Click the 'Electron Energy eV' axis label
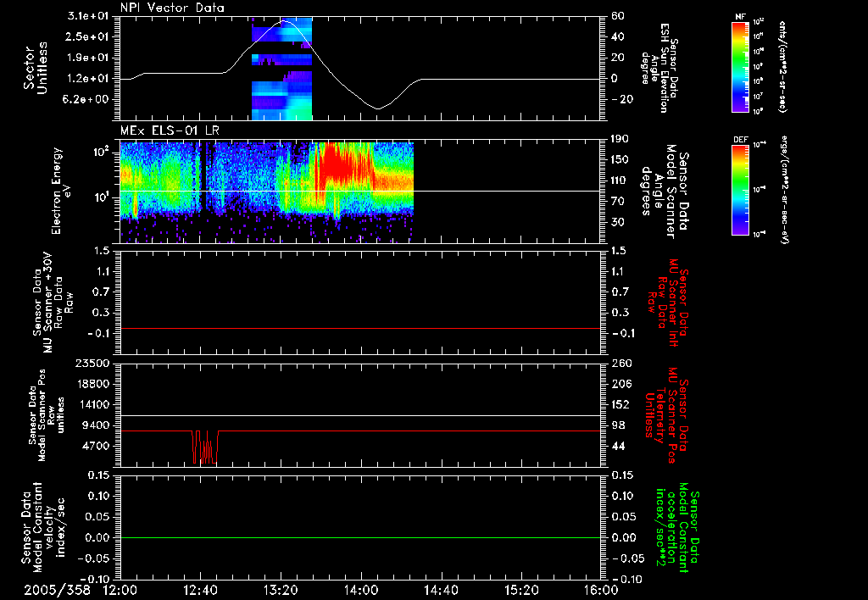This screenshot has width=868, height=600. 61,191
